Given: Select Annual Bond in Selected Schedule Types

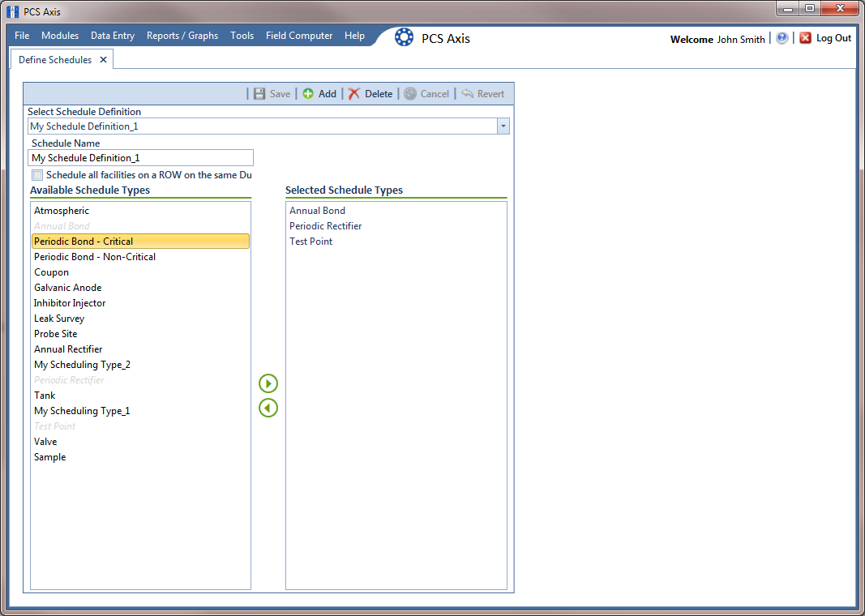Looking at the screenshot, I should click(396, 211).
